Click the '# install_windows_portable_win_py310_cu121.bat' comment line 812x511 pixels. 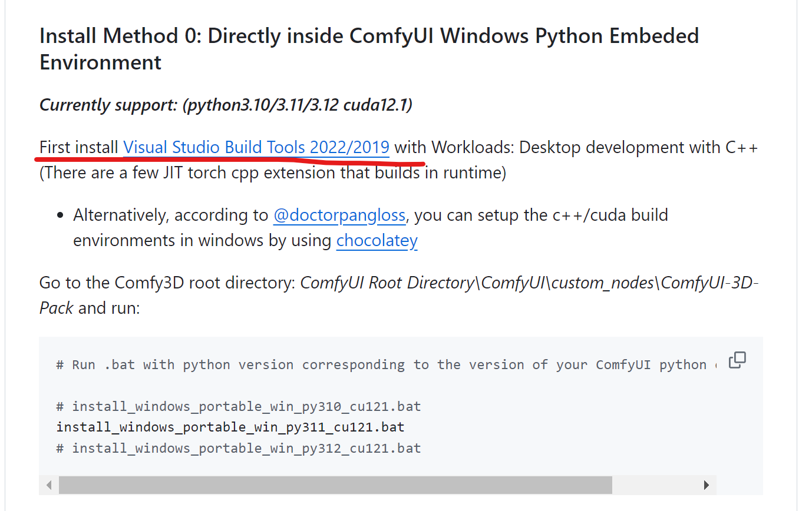point(239,406)
